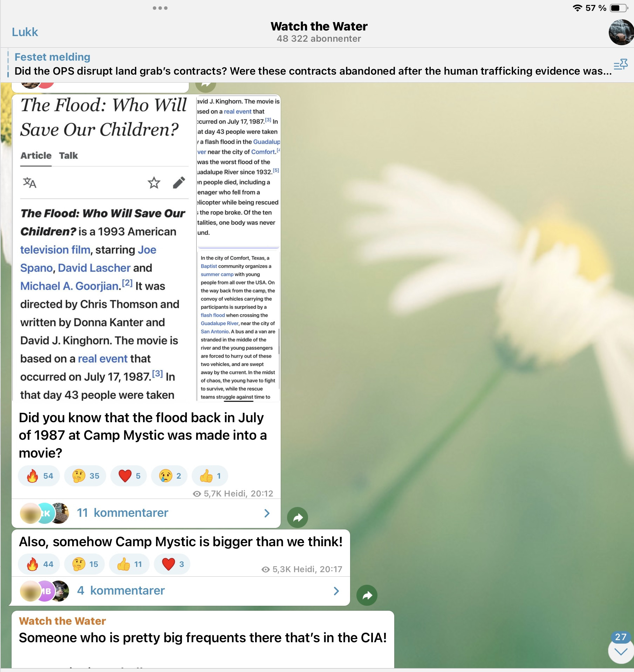
Task: Tap Watch the Water sender name
Action: pyautogui.click(x=62, y=621)
